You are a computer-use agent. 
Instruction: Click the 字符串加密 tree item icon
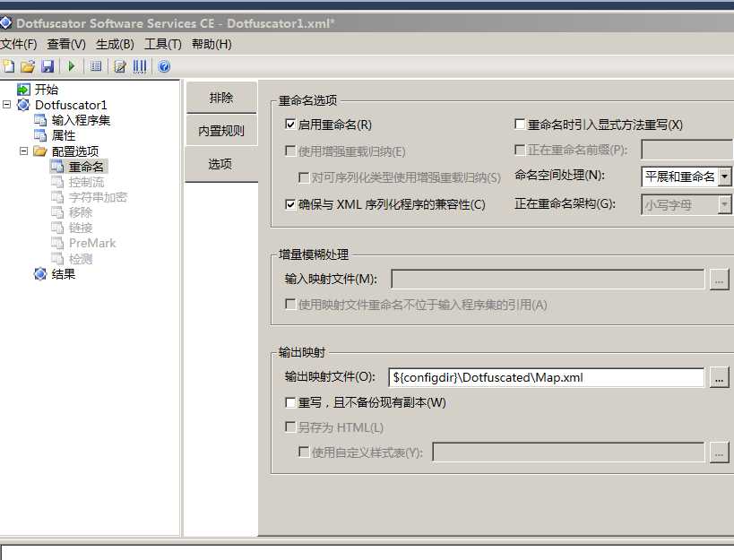57,197
